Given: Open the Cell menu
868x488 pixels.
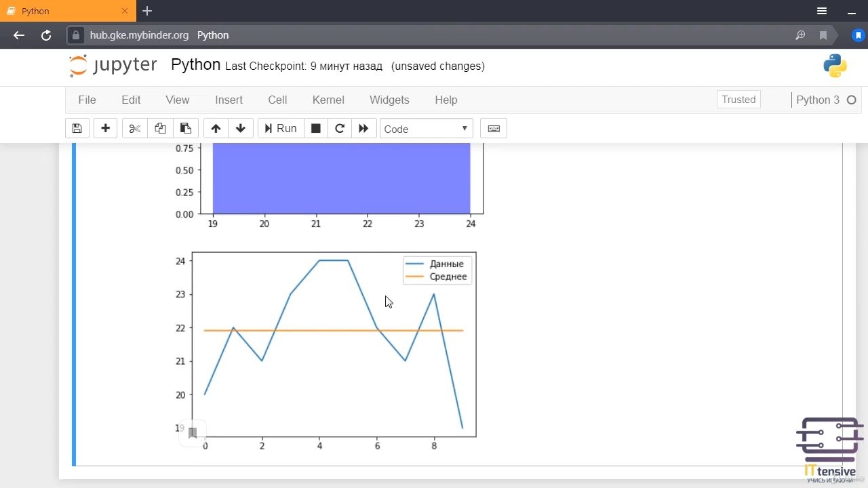Looking at the screenshot, I should (x=277, y=100).
